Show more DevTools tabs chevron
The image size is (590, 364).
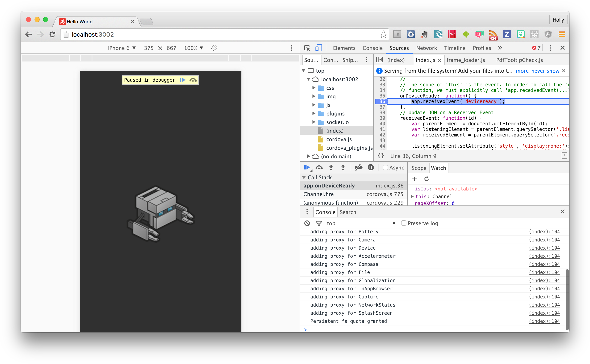tap(500, 48)
